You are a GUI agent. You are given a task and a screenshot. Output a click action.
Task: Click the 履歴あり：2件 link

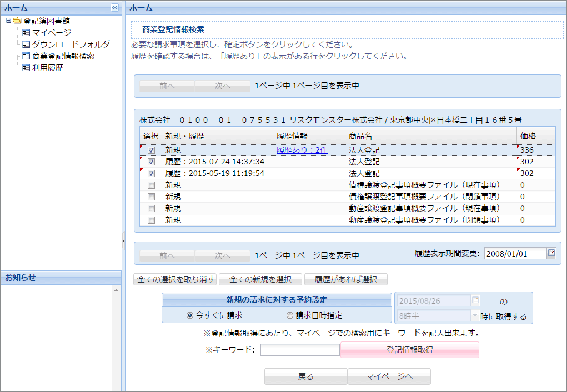[x=302, y=150]
